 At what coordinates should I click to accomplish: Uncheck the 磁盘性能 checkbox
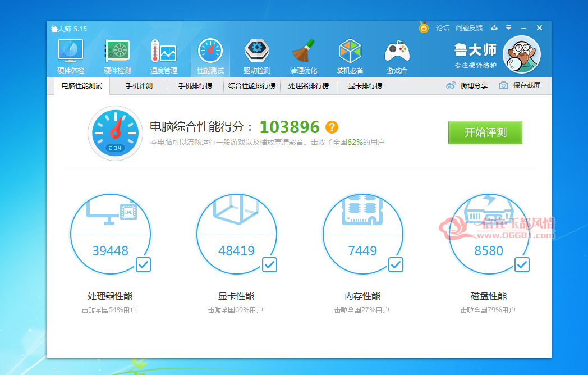pyautogui.click(x=522, y=264)
